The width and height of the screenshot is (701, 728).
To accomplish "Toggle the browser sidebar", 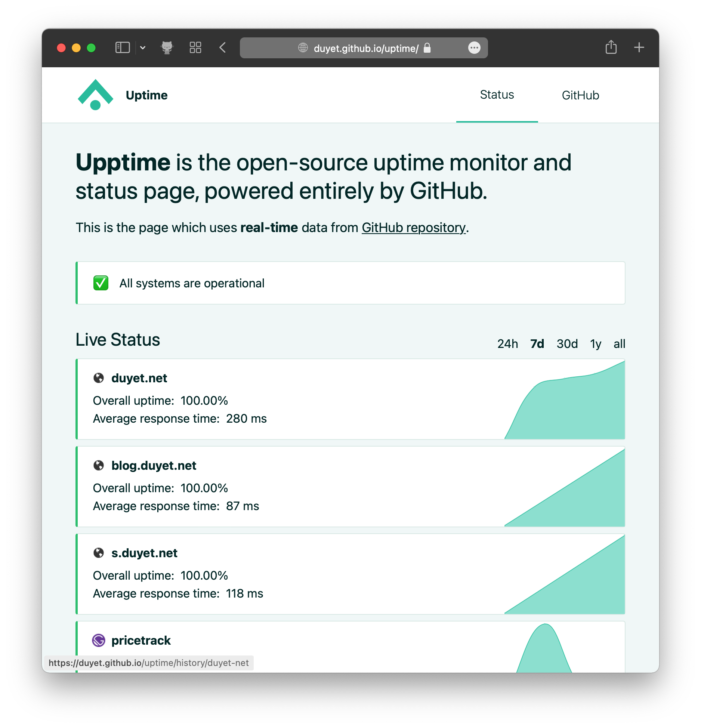I will [x=122, y=47].
